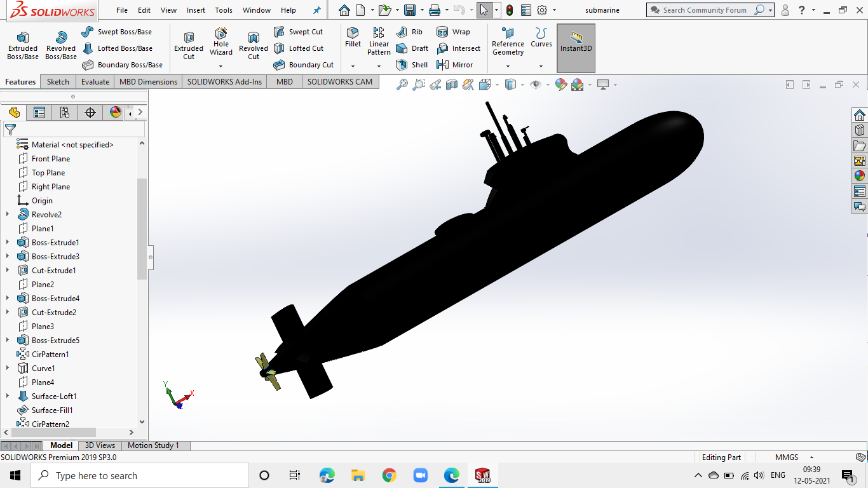Open Edit Appearance color sphere
Viewport: 868px width, 488px height.
[561, 85]
